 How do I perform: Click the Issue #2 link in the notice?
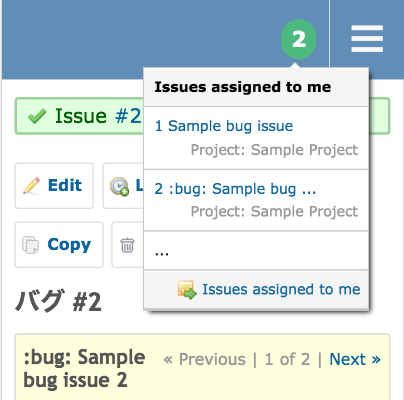98,116
